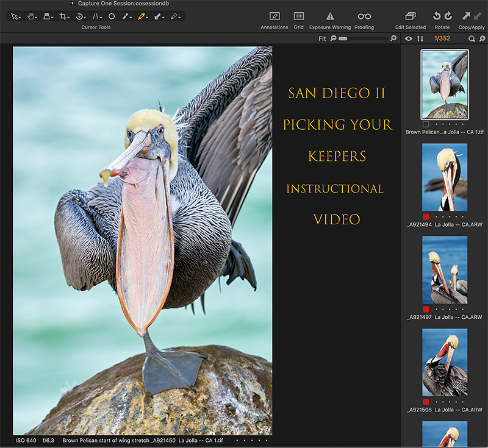This screenshot has width=488, height=448.
Task: Click red color tag of _A921506
Action: pyautogui.click(x=426, y=402)
